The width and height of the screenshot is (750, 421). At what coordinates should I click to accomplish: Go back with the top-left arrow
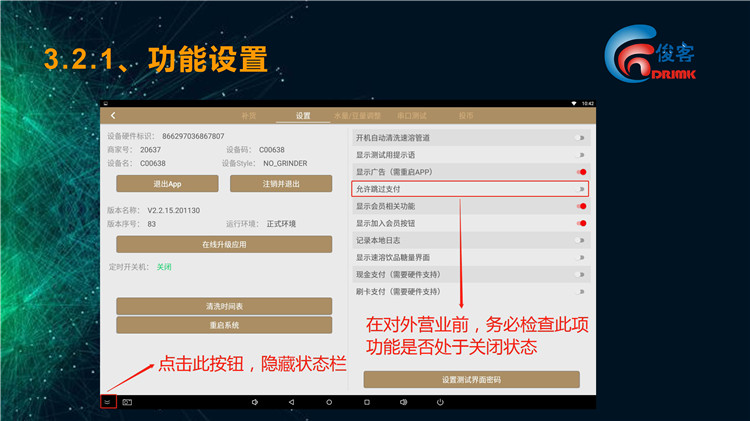(x=113, y=115)
